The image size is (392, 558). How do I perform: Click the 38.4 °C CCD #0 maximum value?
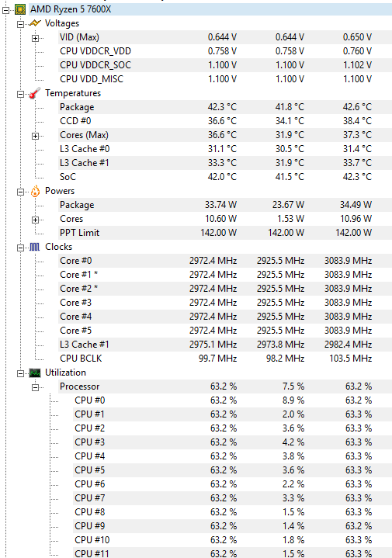pos(358,121)
